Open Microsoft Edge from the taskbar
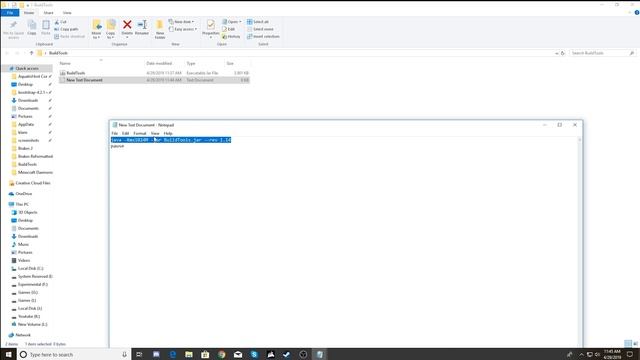The image size is (640, 360). point(173,354)
